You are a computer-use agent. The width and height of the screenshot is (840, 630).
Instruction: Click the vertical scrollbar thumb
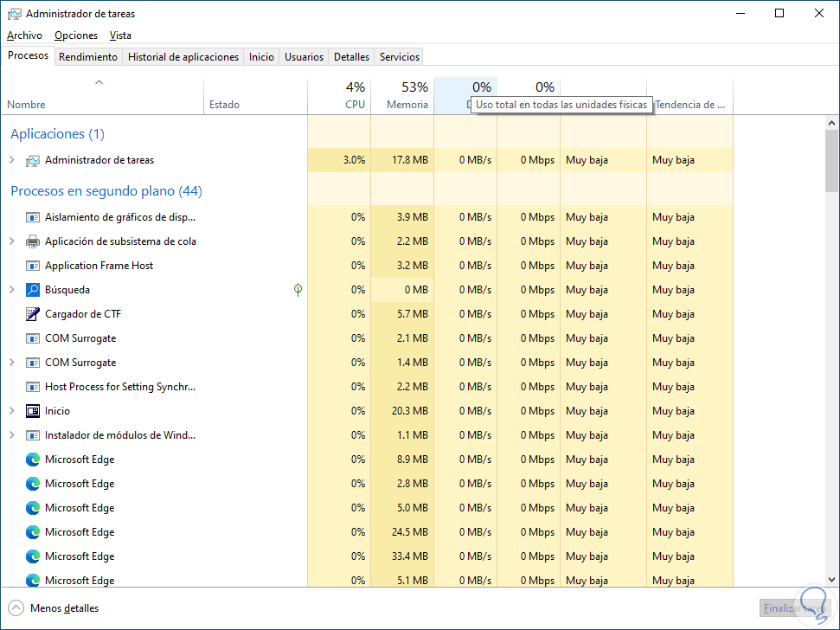pyautogui.click(x=831, y=161)
